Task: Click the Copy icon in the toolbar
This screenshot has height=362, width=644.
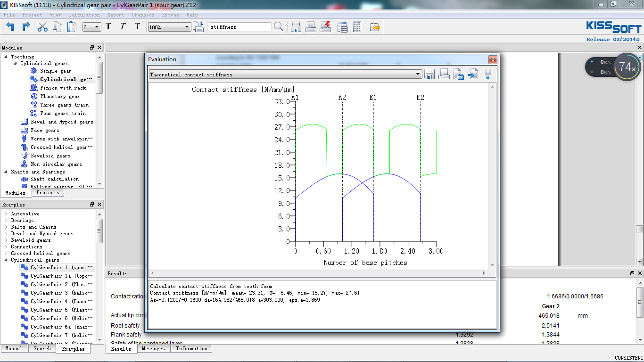Action: [58, 27]
